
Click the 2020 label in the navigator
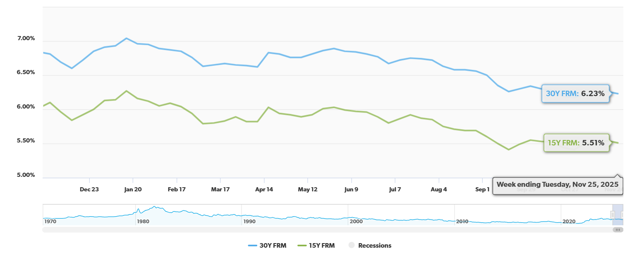pyautogui.click(x=569, y=222)
